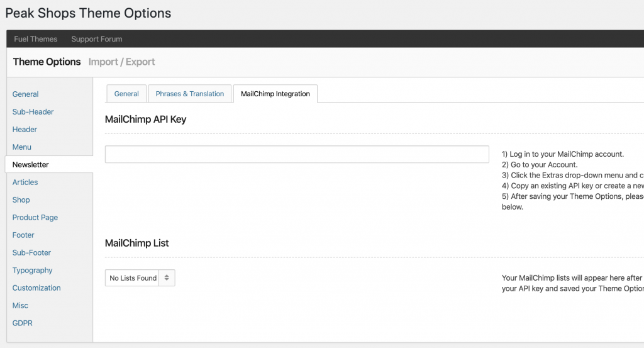Screen dimensions: 644x348
Task: Open Misc settings in sidebar
Action: (x=20, y=306)
